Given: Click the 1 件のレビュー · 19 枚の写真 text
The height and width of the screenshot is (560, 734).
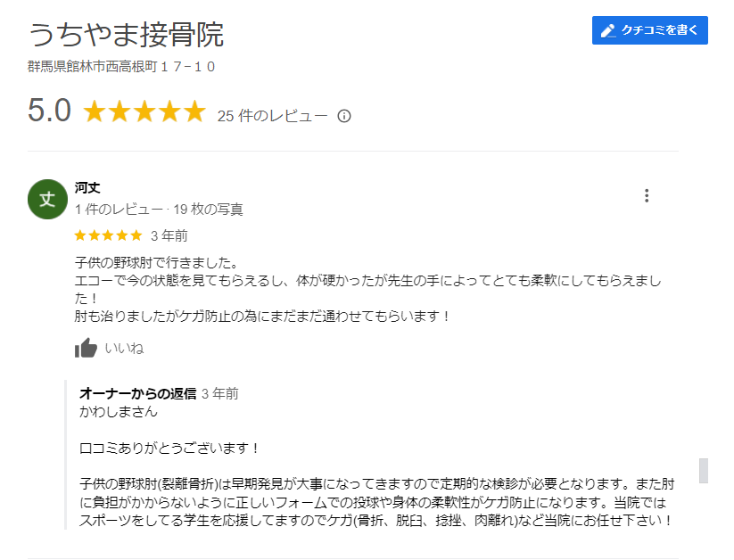Looking at the screenshot, I should [159, 210].
